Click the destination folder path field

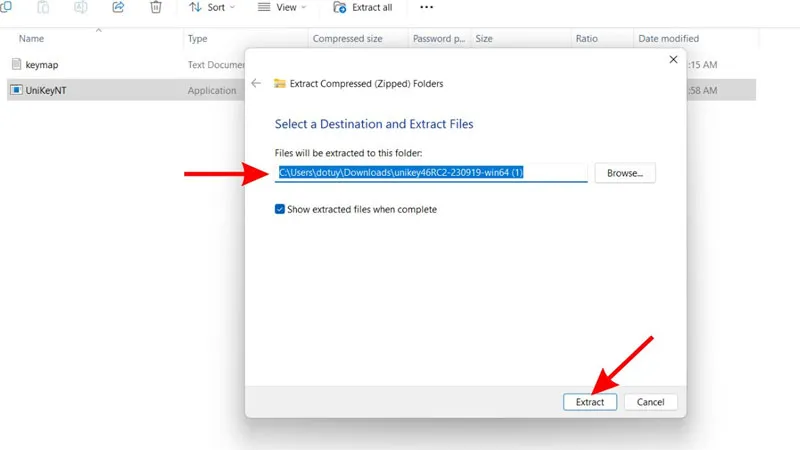point(431,172)
